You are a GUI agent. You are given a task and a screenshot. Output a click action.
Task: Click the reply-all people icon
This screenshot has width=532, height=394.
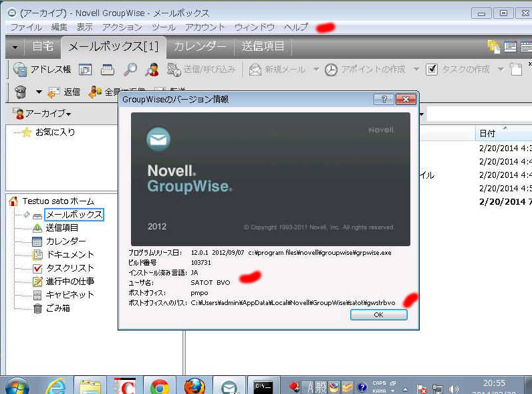click(96, 92)
